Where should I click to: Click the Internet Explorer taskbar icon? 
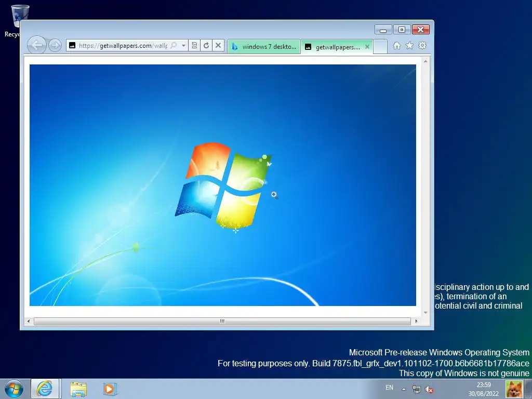(x=45, y=389)
